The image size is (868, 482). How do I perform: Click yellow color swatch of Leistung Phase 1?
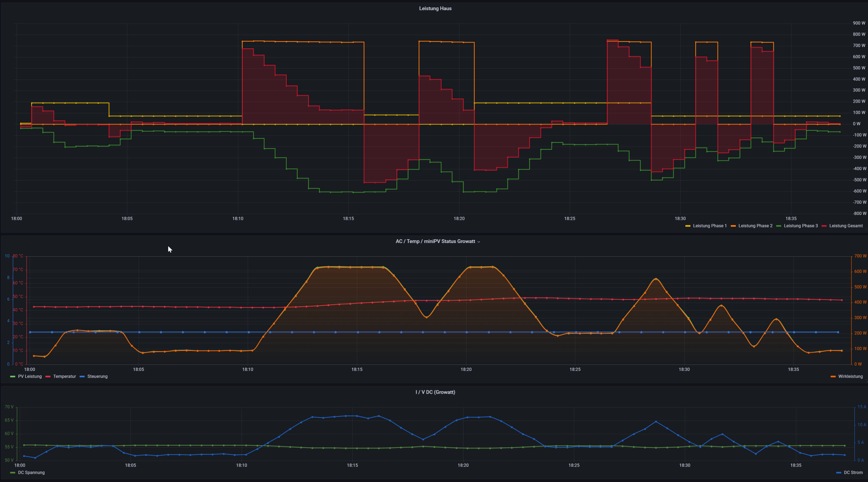(688, 226)
